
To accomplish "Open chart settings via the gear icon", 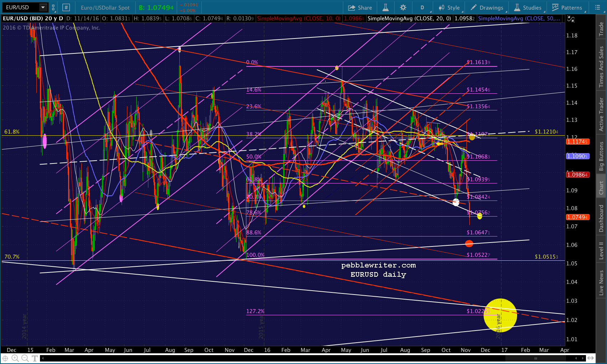I will point(403,7).
